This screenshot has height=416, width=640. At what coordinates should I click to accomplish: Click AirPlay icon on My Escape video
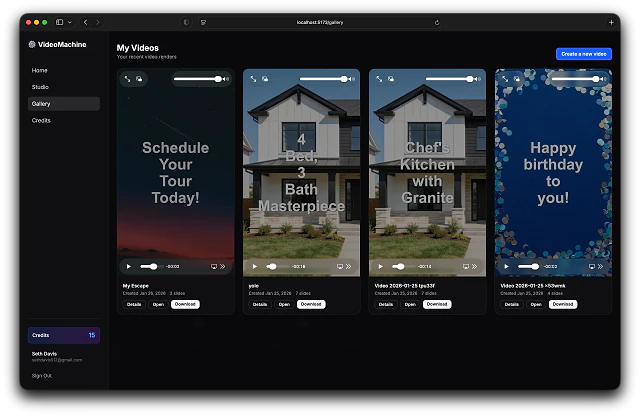tap(213, 267)
